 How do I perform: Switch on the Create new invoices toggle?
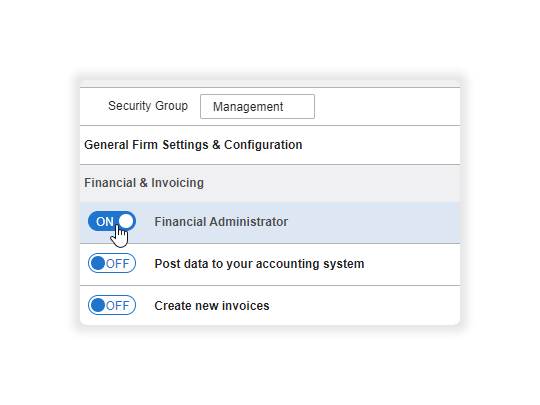point(112,305)
